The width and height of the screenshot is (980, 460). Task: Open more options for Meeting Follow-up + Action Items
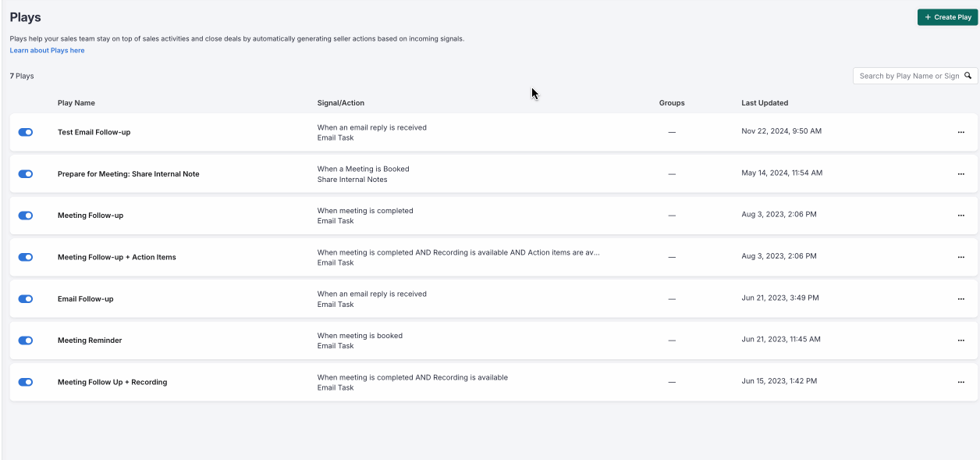click(960, 257)
